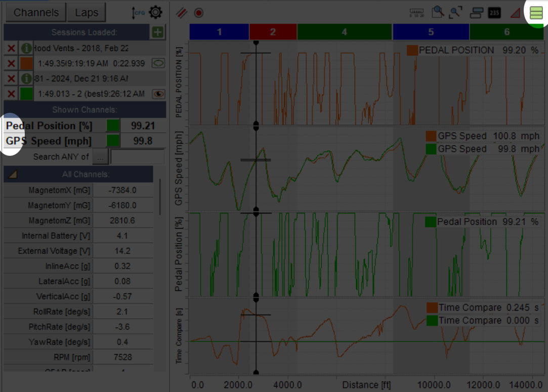The height and width of the screenshot is (392, 548).
Task: Click the Time Compare 0.000 s legend
Action: pyautogui.click(x=483, y=320)
